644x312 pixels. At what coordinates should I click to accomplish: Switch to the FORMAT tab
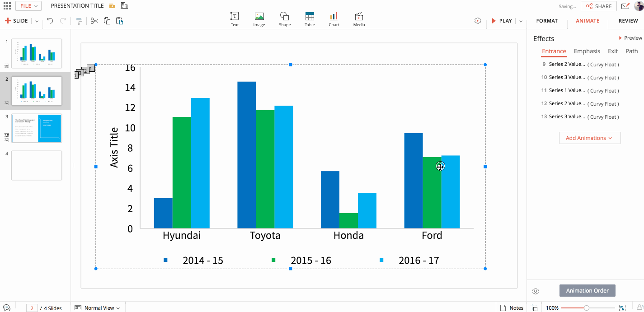tap(547, 21)
